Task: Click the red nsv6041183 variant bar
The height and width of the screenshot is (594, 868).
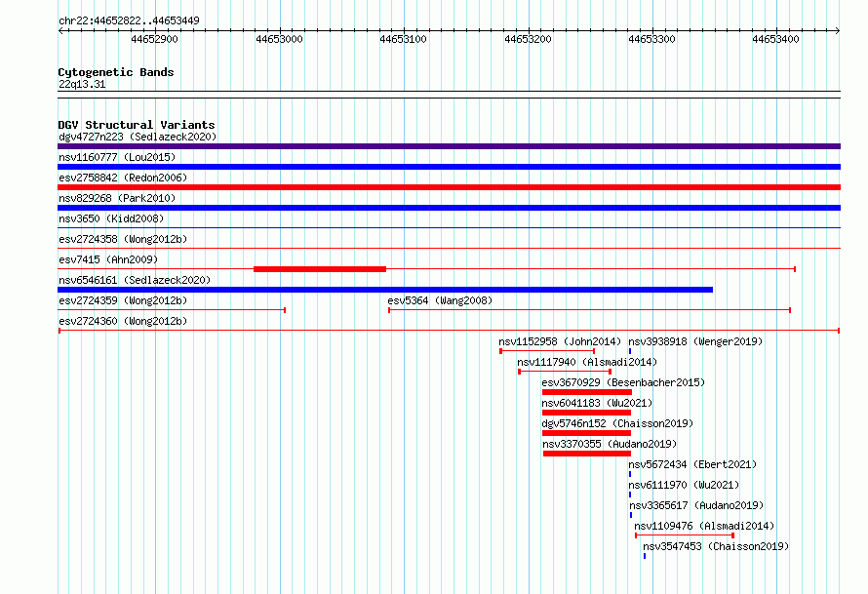Action: click(586, 413)
